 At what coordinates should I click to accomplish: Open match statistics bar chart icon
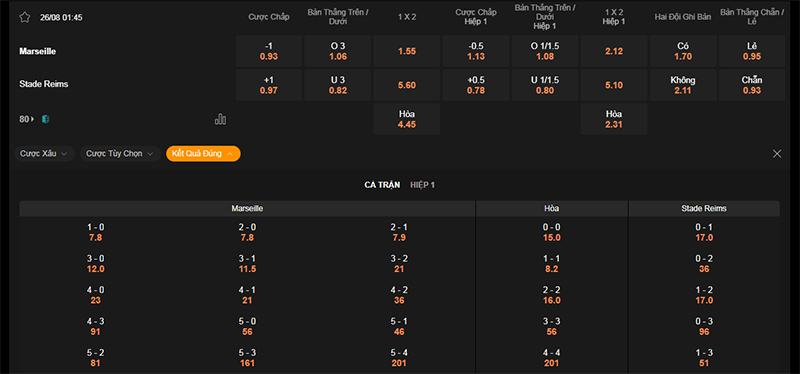click(x=220, y=119)
